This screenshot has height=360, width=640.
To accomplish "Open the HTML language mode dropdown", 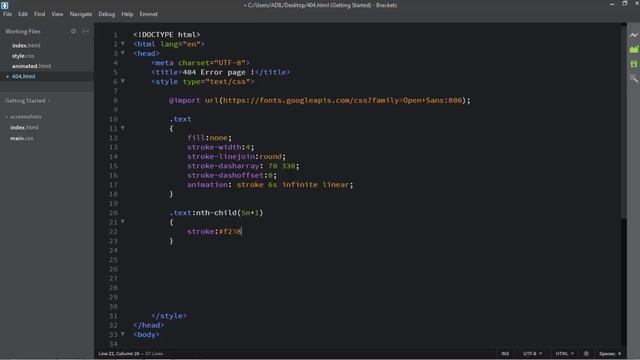I will coord(564,353).
